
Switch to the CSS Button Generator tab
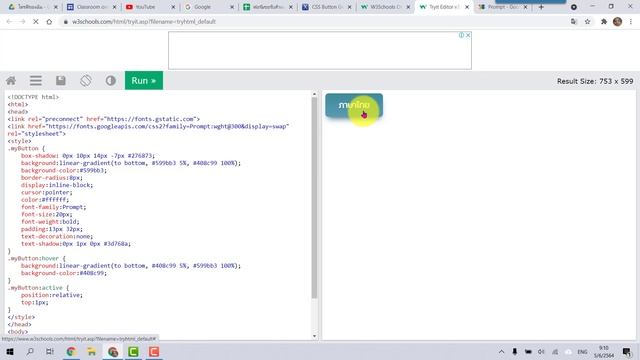coord(326,7)
